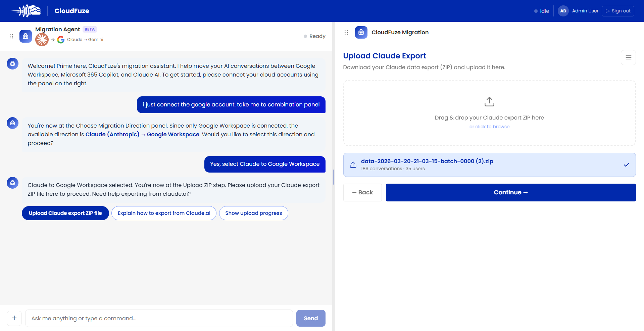Click the Claude starburst source icon
The width and height of the screenshot is (644, 331).
tap(42, 40)
